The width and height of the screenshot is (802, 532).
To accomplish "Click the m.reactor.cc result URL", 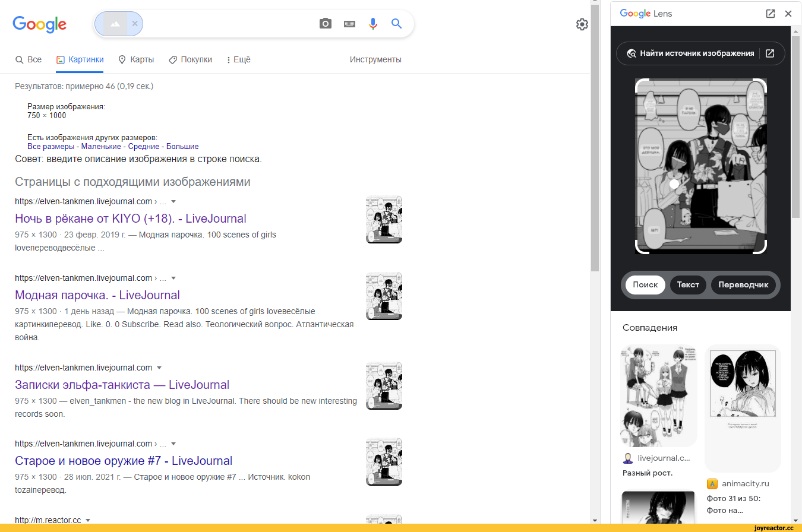I will pos(48,520).
